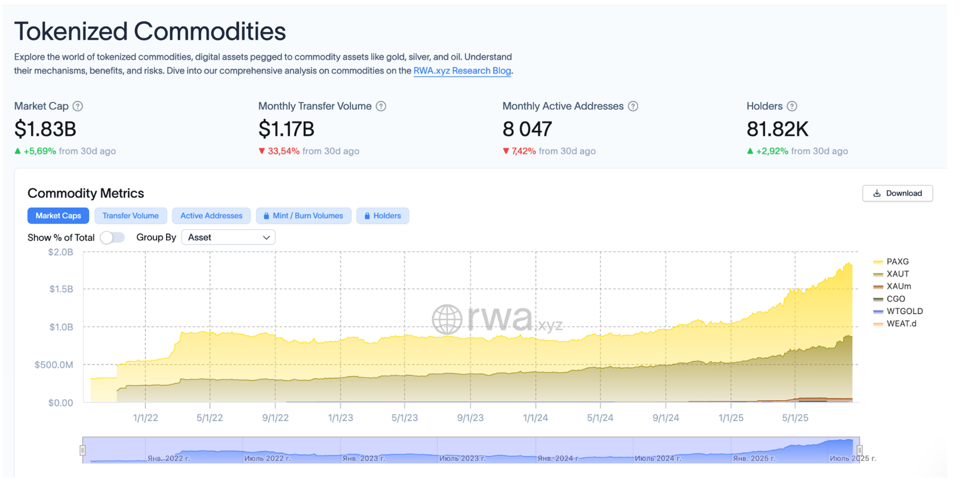Viewport: 980px width, 485px height.
Task: Click the lock icon on Mint / Burn Volumes
Action: click(x=266, y=216)
